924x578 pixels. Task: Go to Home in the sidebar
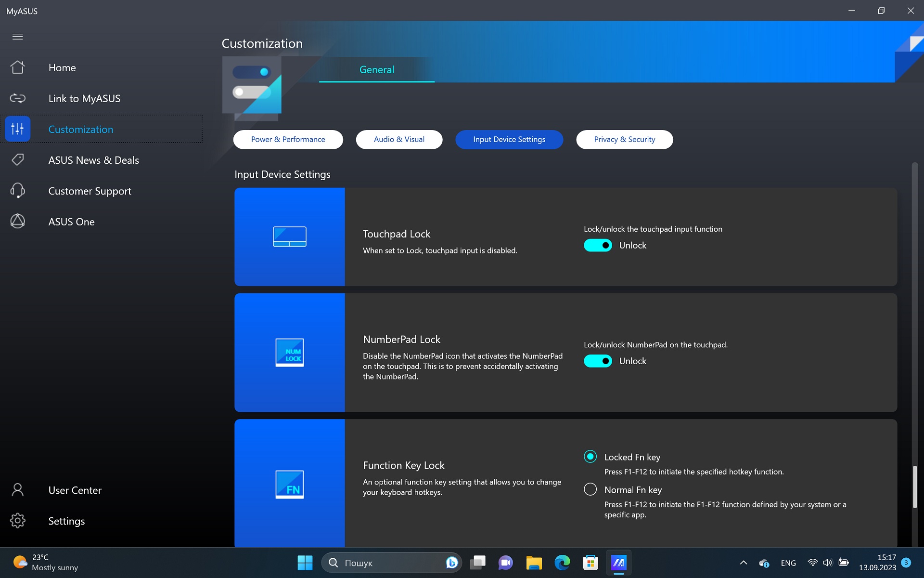coord(62,68)
